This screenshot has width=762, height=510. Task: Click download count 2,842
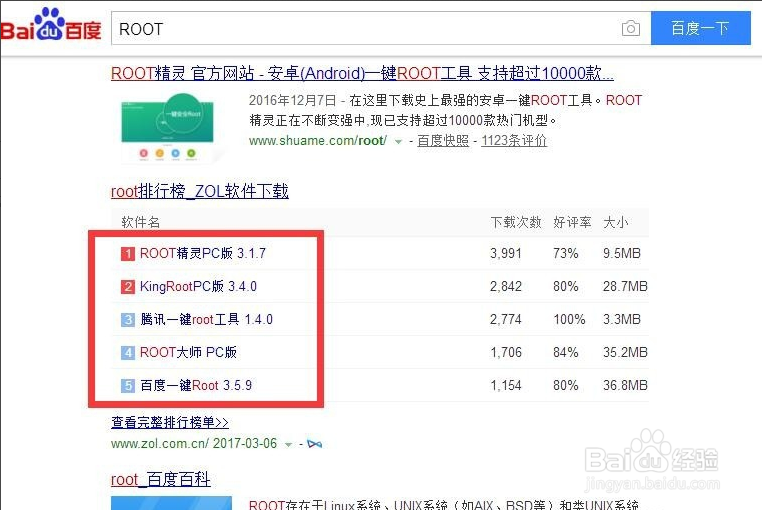coord(505,286)
